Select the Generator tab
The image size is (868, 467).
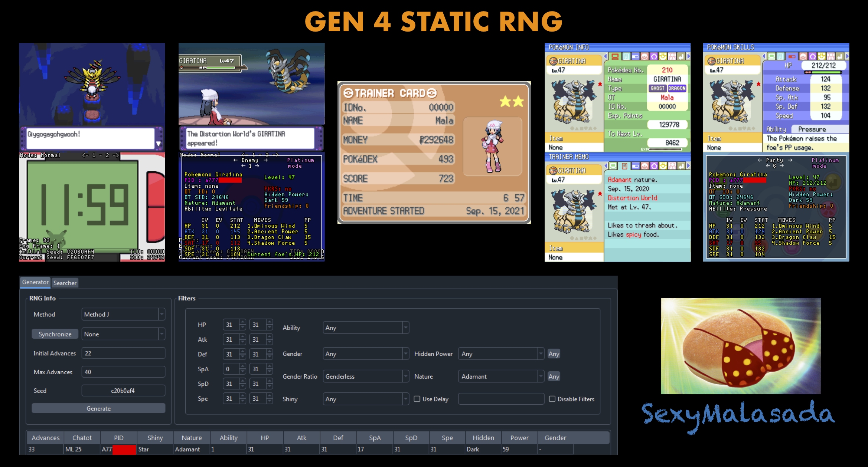pos(35,282)
